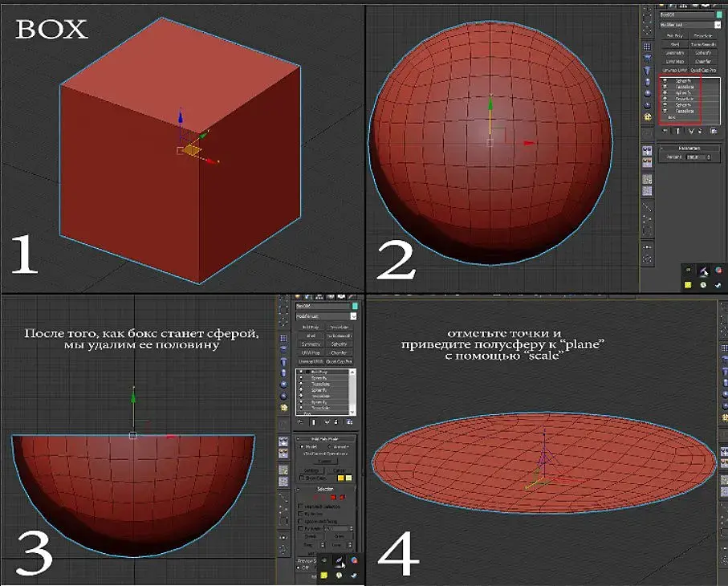Click Cancel button in Edit Poly Mode
The width and height of the screenshot is (728, 586).
pyautogui.click(x=340, y=471)
